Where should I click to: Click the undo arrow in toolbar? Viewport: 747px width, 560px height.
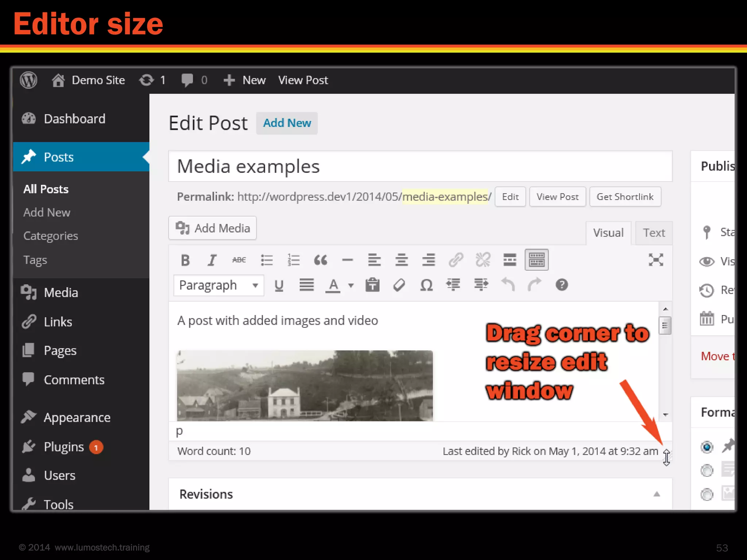coord(508,285)
